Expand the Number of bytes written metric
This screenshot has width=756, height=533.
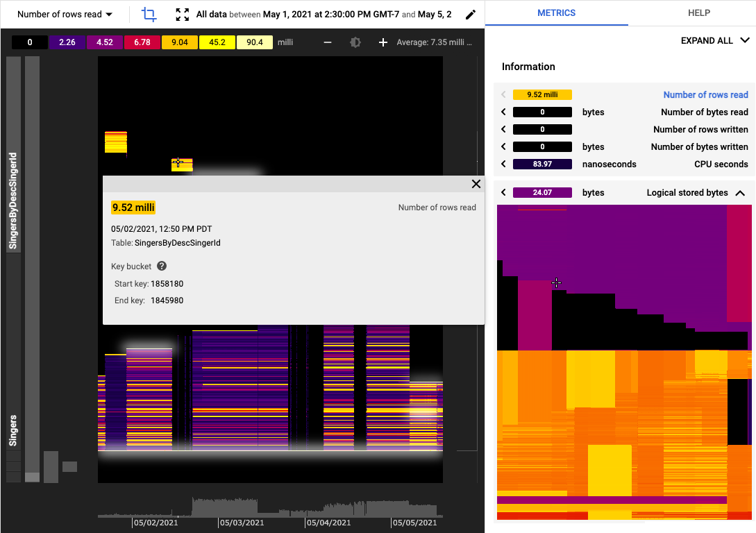(x=502, y=146)
